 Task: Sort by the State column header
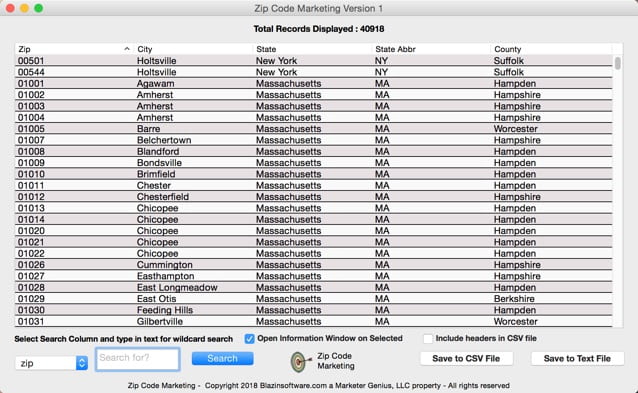[312, 49]
